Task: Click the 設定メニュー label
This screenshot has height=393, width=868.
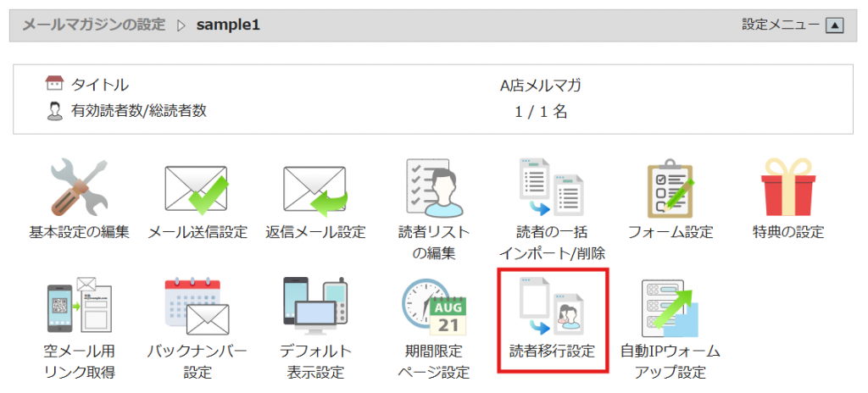Action: (x=781, y=25)
